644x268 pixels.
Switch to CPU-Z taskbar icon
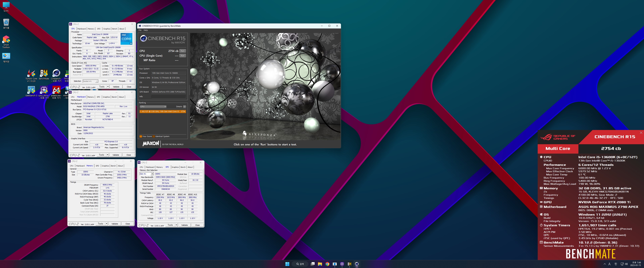click(342, 264)
